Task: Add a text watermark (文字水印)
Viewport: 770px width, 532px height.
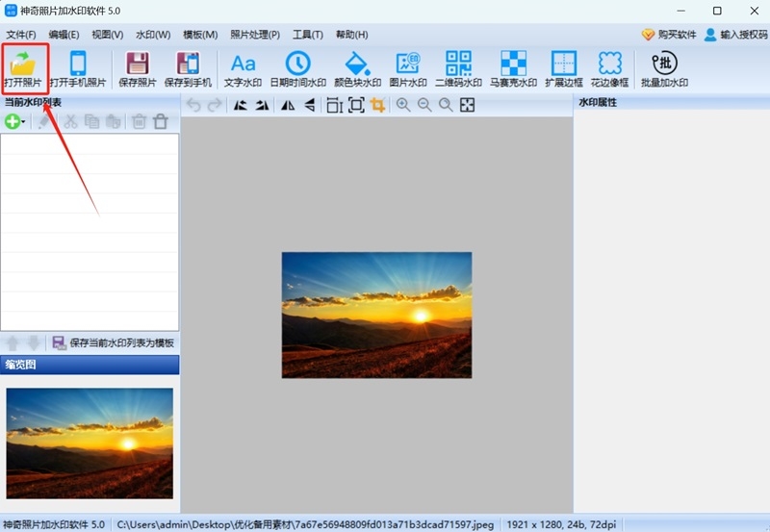Action: click(243, 68)
